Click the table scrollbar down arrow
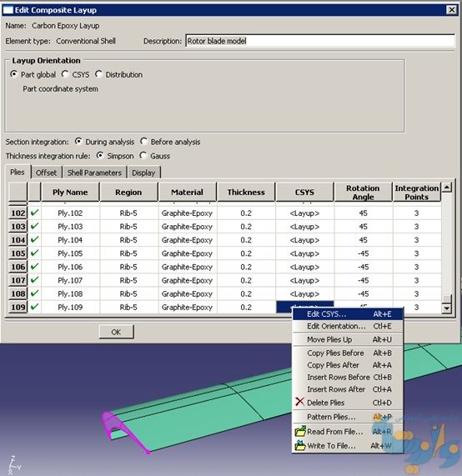The image size is (462, 476). pyautogui.click(x=446, y=308)
